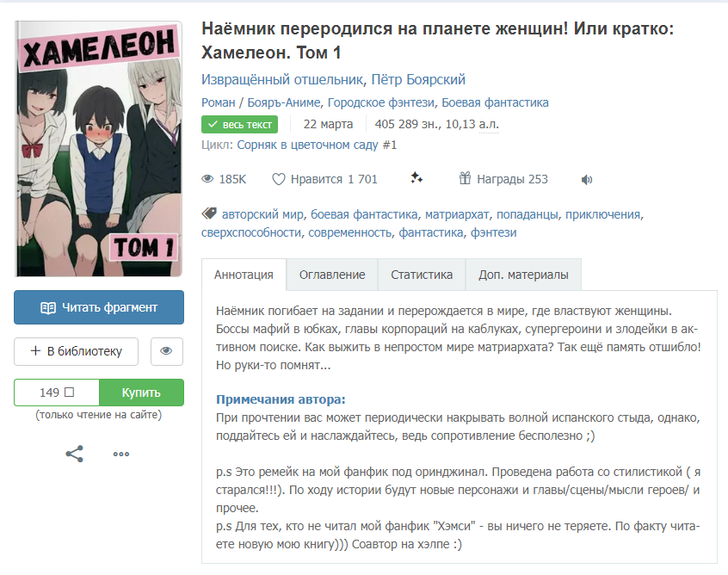This screenshot has width=728, height=575.
Task: Select the Доп. материалы tab
Action: [x=523, y=275]
